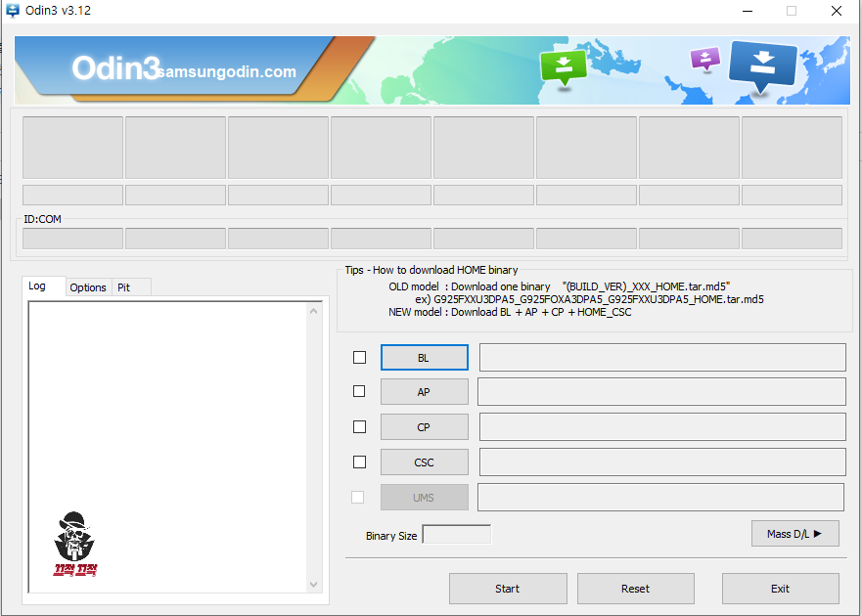Click the CSC button to choose file

(424, 462)
